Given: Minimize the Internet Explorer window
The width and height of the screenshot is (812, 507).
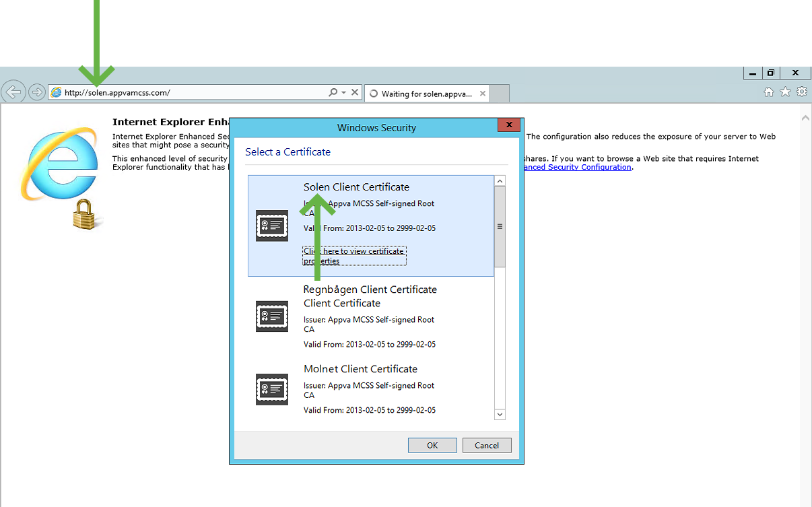Looking at the screenshot, I should [x=753, y=73].
